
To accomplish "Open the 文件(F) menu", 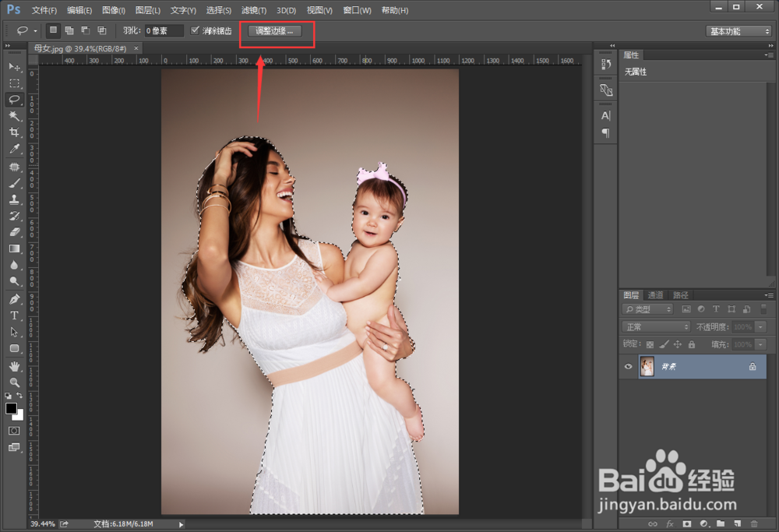I will 44,10.
